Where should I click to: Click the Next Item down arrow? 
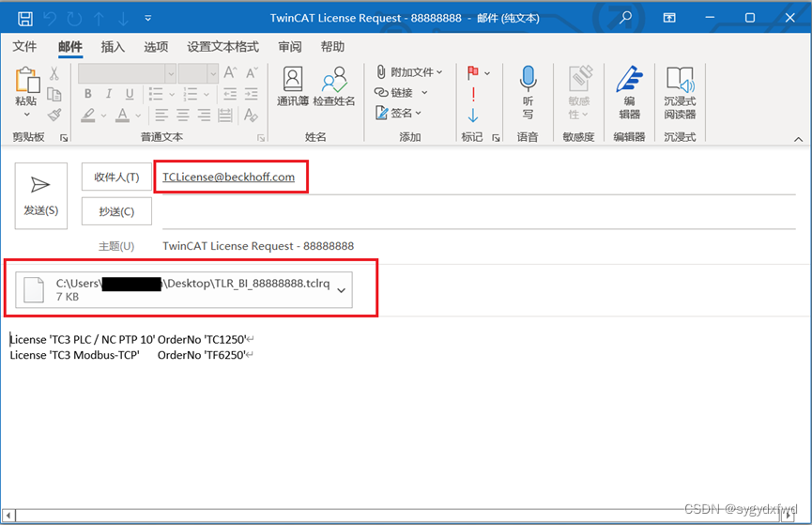point(123,19)
